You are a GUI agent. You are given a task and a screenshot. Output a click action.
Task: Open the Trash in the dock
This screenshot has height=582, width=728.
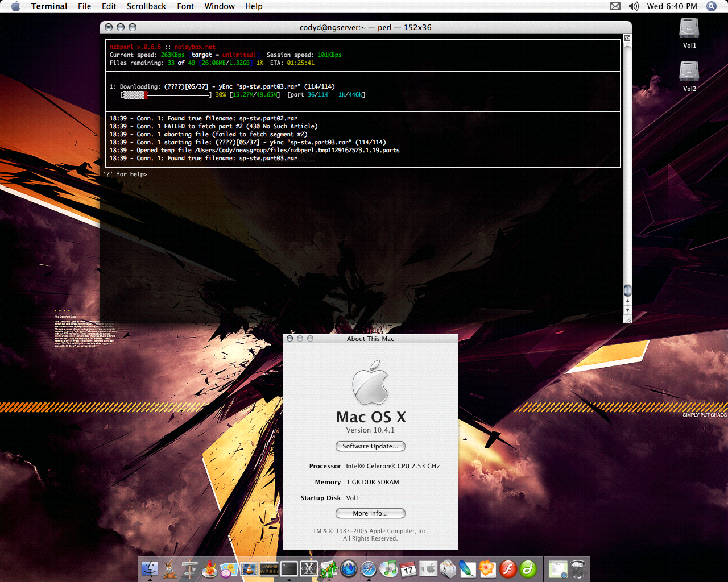[x=578, y=569]
